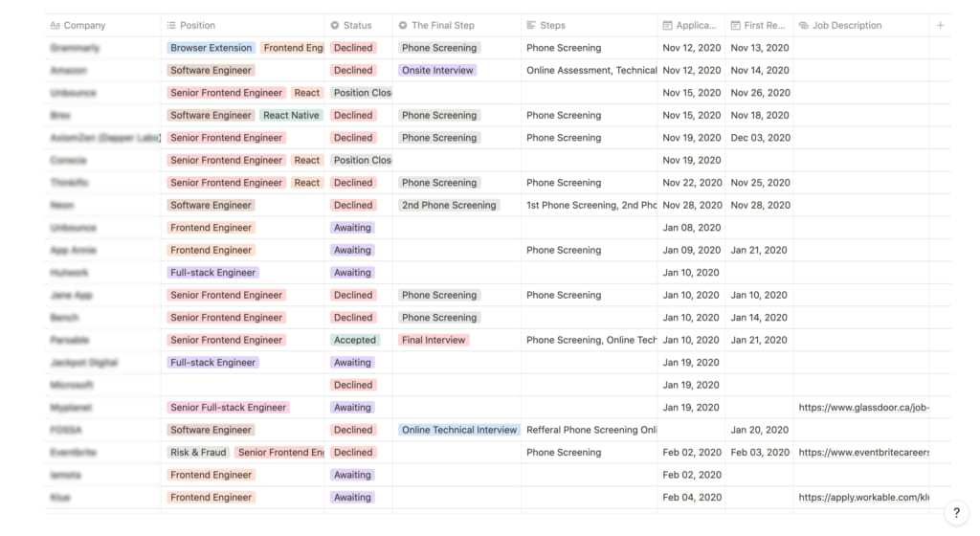Select the Accepted status tag

click(354, 341)
